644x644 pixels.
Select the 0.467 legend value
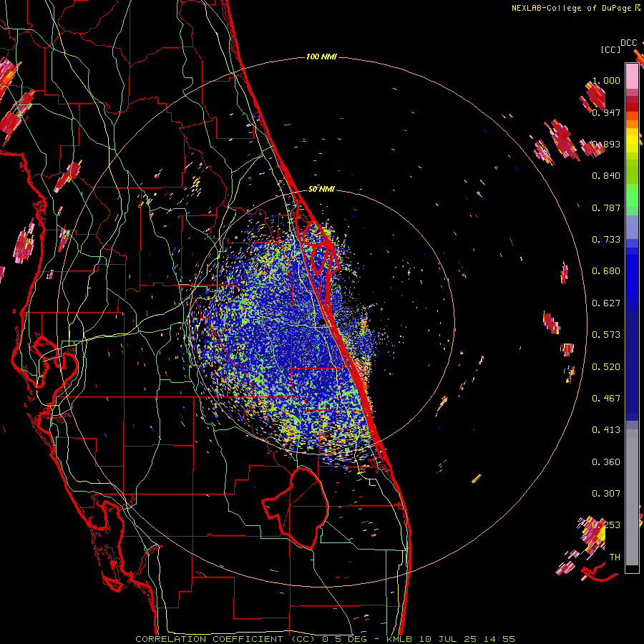606,399
